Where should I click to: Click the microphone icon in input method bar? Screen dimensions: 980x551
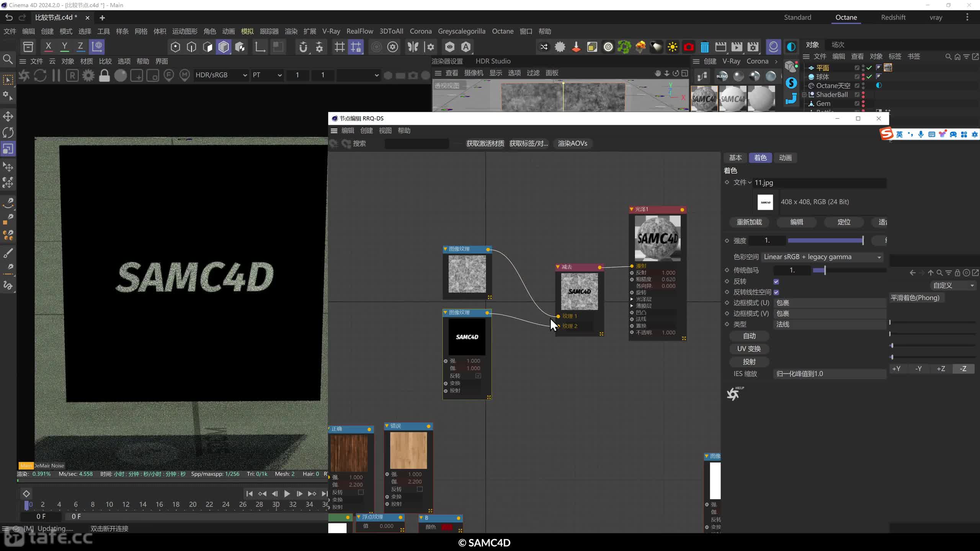point(921,134)
